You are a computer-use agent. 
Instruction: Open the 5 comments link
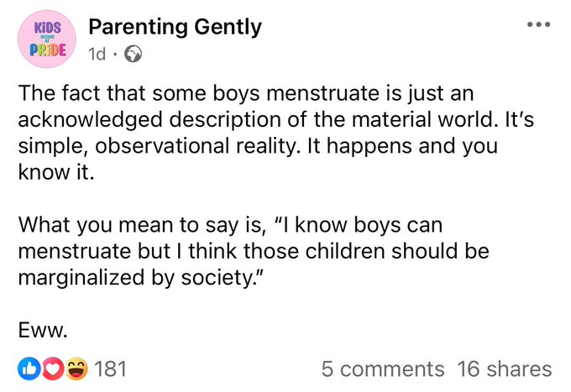[383, 369]
